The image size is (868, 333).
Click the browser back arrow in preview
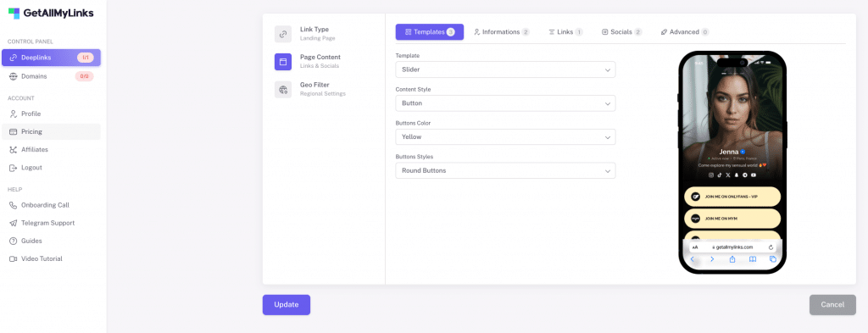coord(692,259)
